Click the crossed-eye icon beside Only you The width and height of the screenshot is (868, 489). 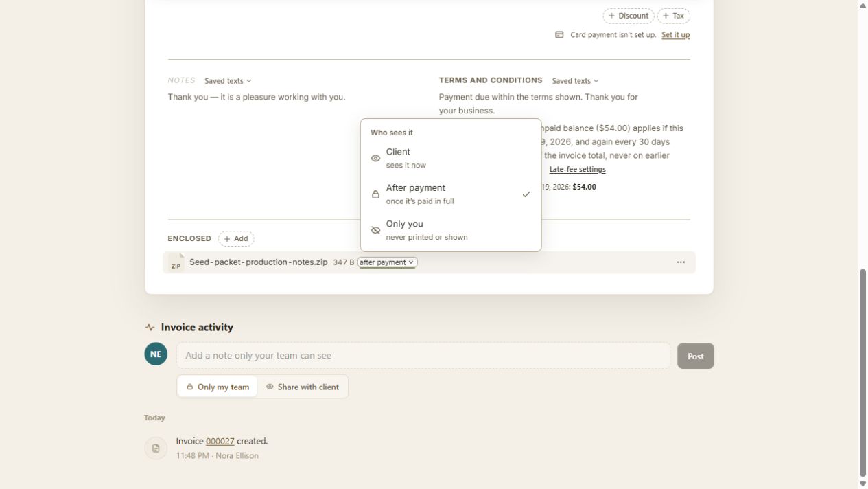(x=375, y=231)
